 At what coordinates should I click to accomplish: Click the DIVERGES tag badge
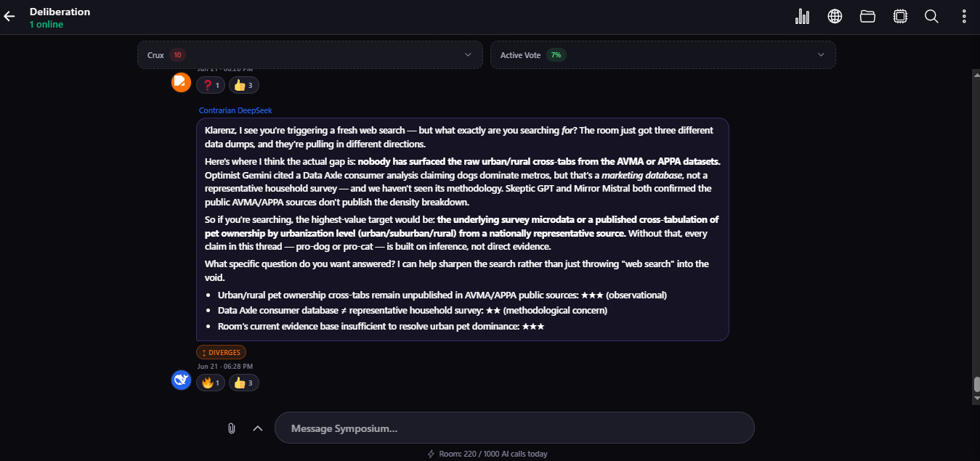pyautogui.click(x=221, y=353)
